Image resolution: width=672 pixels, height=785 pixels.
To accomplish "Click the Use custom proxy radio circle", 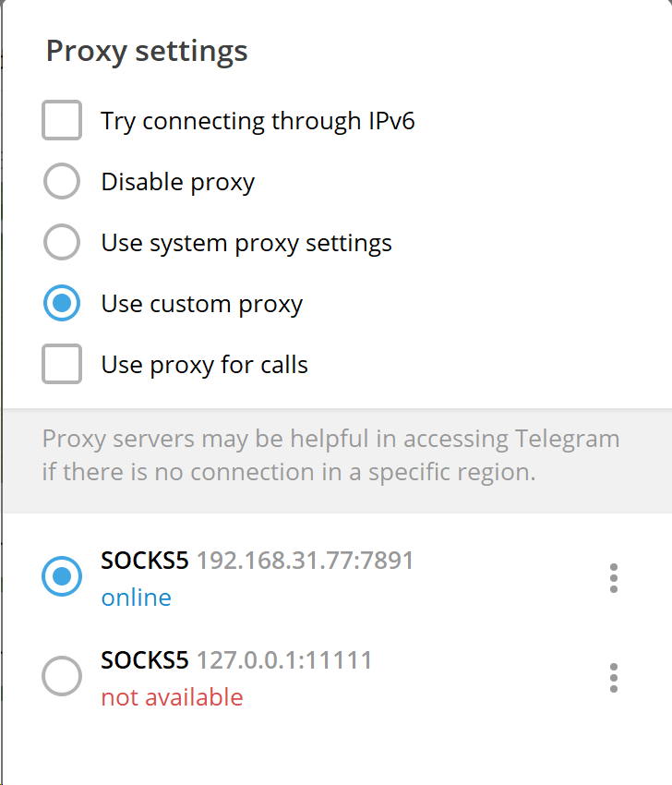I will pyautogui.click(x=62, y=303).
